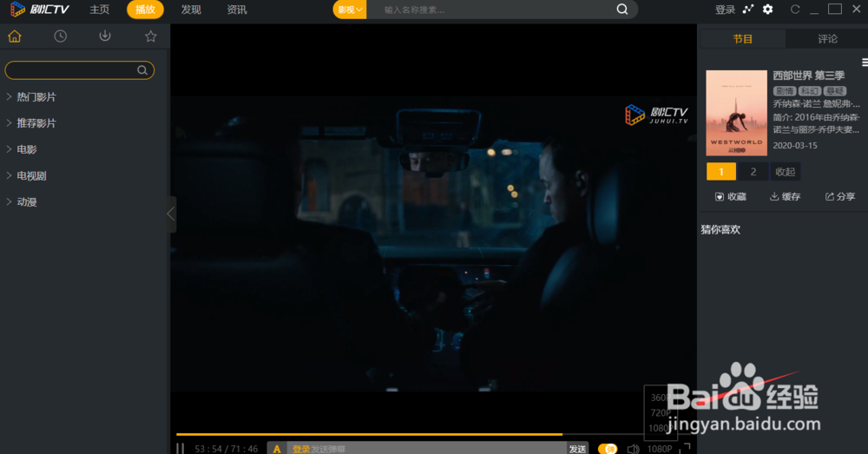Pause the video playback
Screen dimensions: 868x454
[x=180, y=449]
